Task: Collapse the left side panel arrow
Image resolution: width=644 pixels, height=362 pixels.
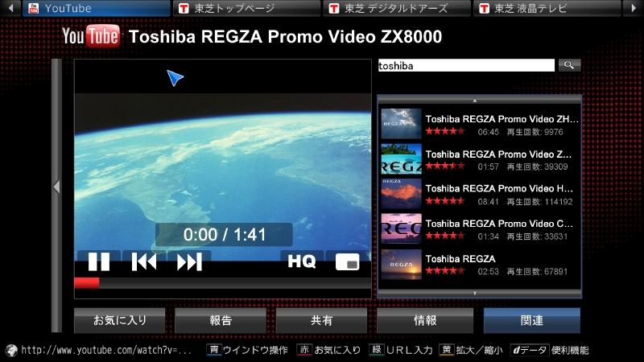Action: click(56, 187)
